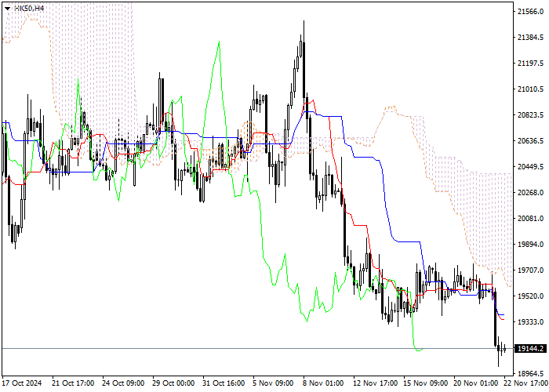Image resolution: width=549 pixels, height=392 pixels.
Task: Click price label 19333.0
Action: click(x=530, y=322)
